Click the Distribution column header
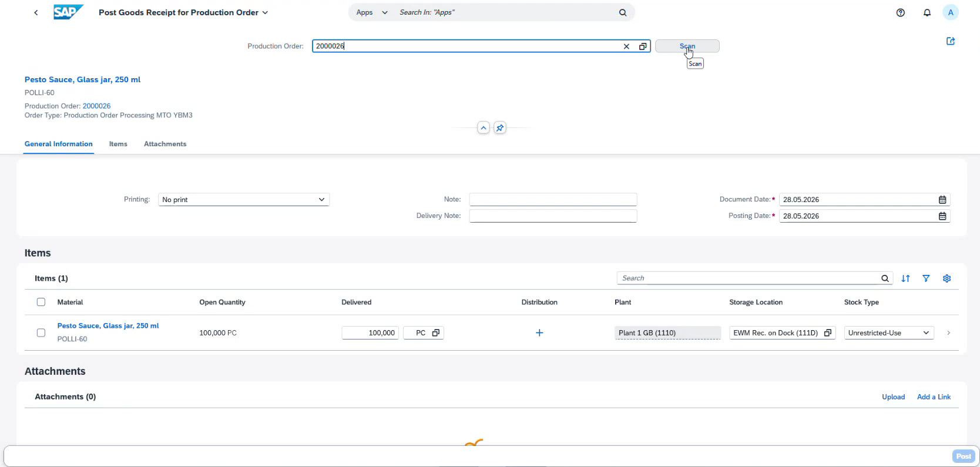980x467 pixels. tap(539, 303)
